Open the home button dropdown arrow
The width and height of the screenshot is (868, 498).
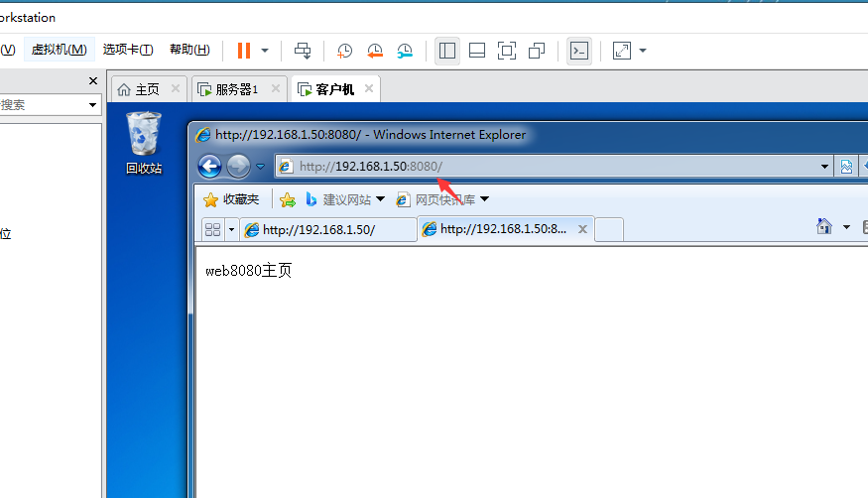pyautogui.click(x=846, y=227)
